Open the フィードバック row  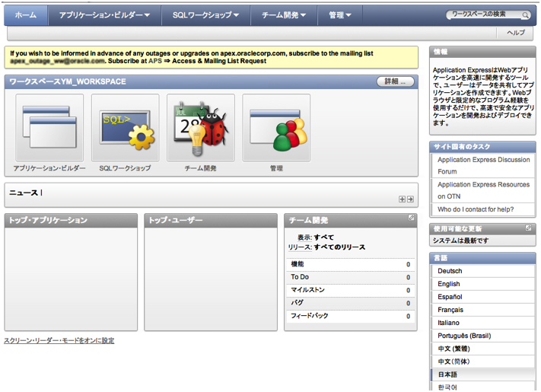pos(351,316)
